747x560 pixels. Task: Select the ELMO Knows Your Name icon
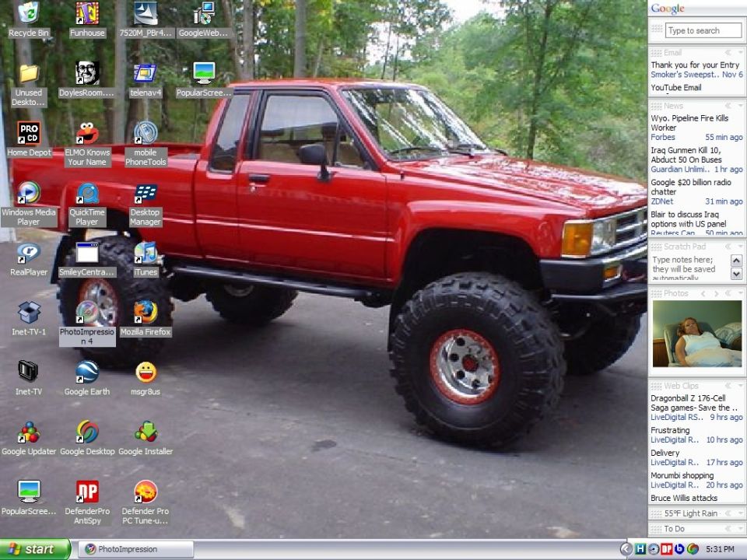[87, 145]
